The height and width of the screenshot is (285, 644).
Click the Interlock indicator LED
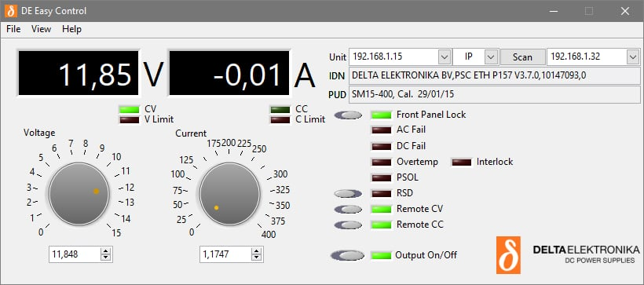462,163
